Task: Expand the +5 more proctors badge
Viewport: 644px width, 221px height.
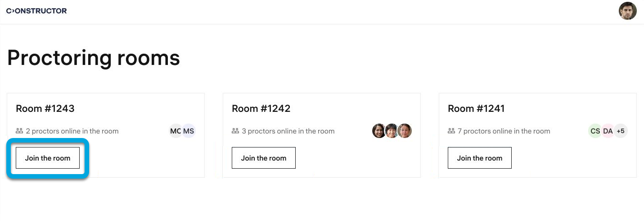Action: pos(621,131)
